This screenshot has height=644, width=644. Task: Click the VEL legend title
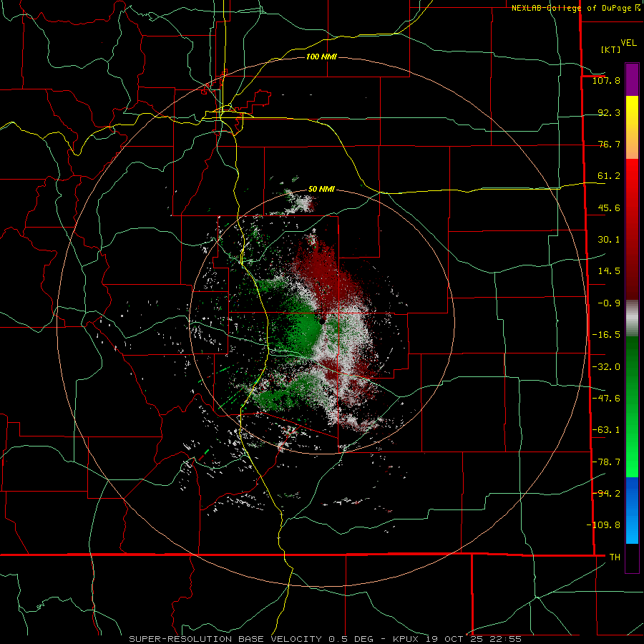tap(628, 43)
